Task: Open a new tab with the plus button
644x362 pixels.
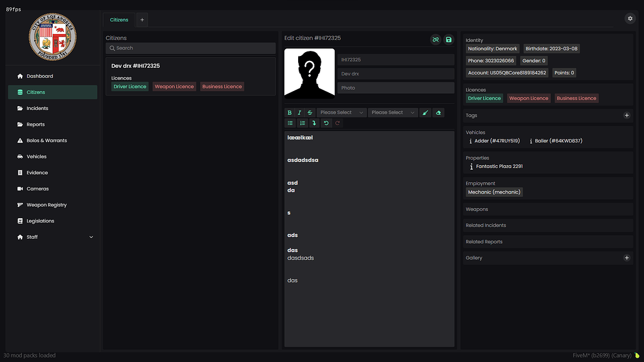Action: click(142, 20)
